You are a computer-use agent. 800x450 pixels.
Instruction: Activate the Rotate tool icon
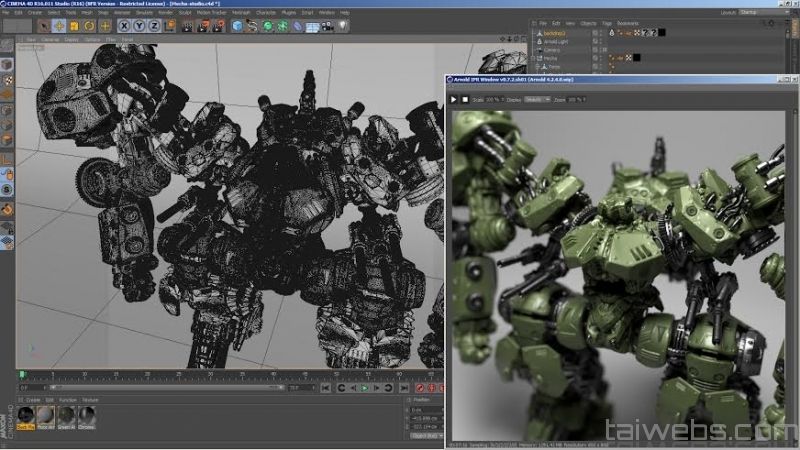(x=90, y=25)
